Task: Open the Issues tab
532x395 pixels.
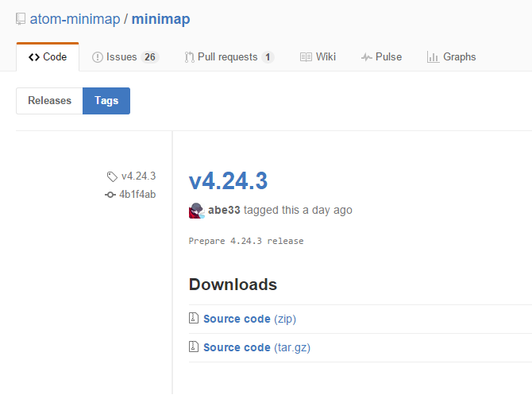Action: tap(125, 56)
